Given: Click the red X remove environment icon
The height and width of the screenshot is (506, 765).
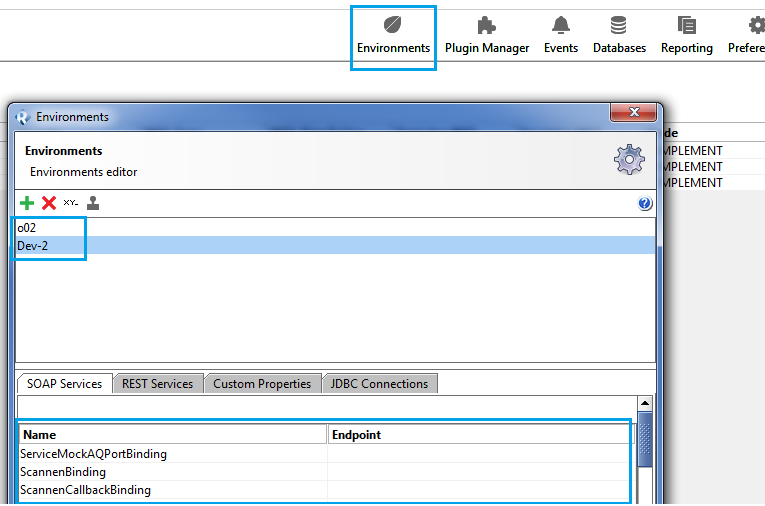Looking at the screenshot, I should point(48,203).
